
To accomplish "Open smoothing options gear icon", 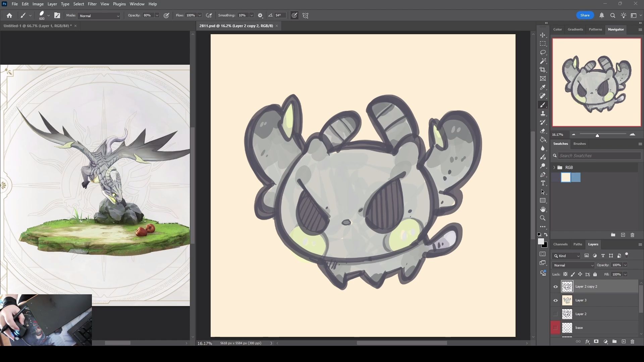I will [x=260, y=15].
